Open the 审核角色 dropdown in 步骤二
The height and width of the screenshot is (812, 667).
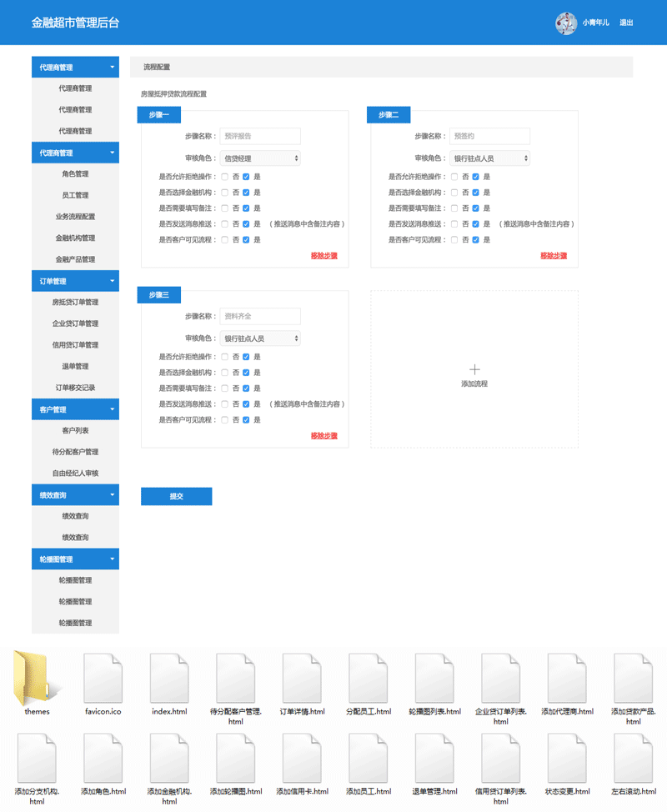489,158
